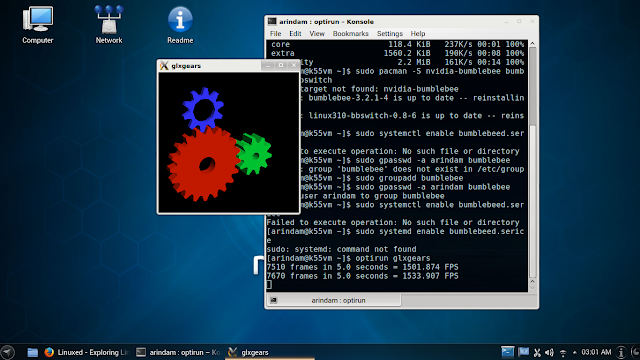Click the info icon in the panel
This screenshot has height=360, width=640.
621,352
